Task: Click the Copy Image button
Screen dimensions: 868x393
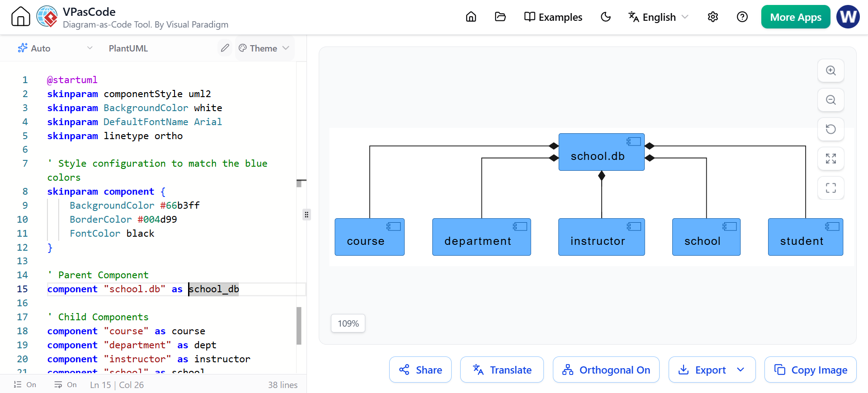Action: [811, 370]
